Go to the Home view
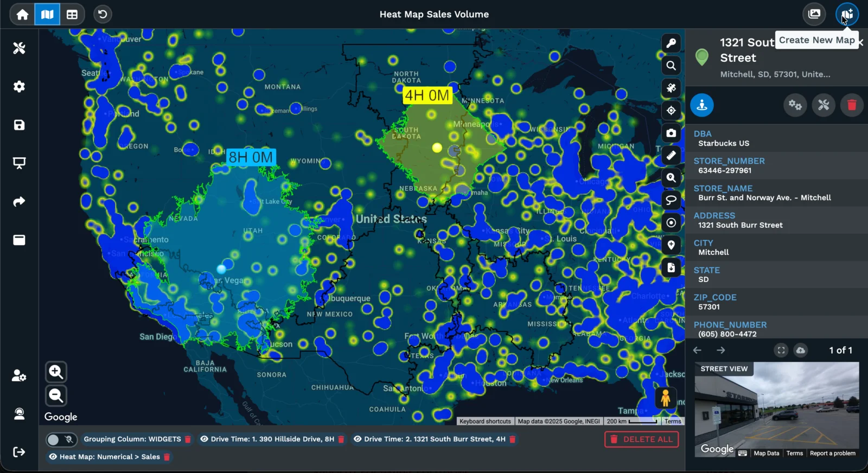The height and width of the screenshot is (473, 868). click(22, 15)
